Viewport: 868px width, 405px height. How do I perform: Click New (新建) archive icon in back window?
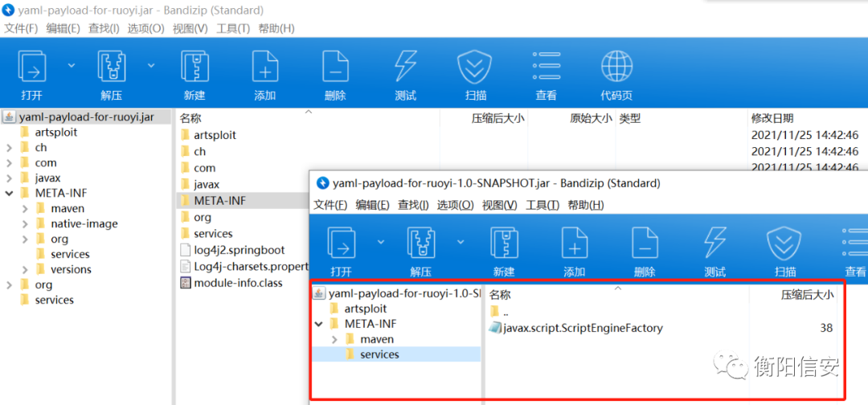[x=194, y=67]
